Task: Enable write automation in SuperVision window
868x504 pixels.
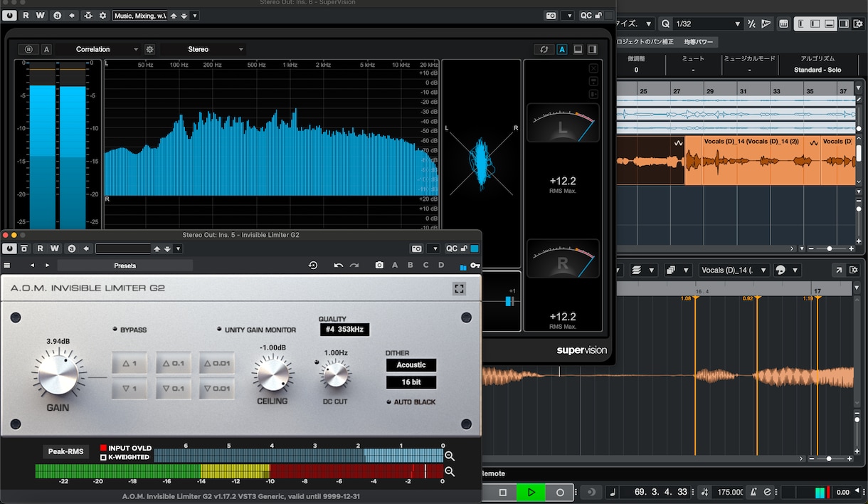Action: [40, 15]
